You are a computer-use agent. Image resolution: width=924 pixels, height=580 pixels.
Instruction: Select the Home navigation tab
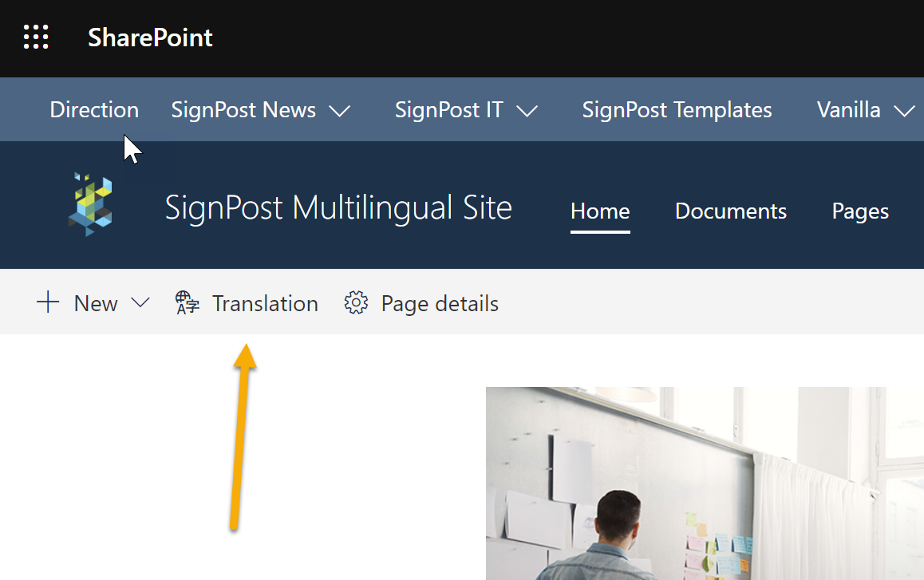pos(599,211)
